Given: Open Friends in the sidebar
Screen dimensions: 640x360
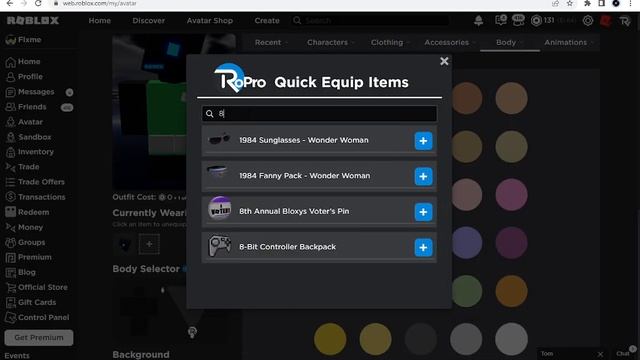Looking at the screenshot, I should pos(26,107).
